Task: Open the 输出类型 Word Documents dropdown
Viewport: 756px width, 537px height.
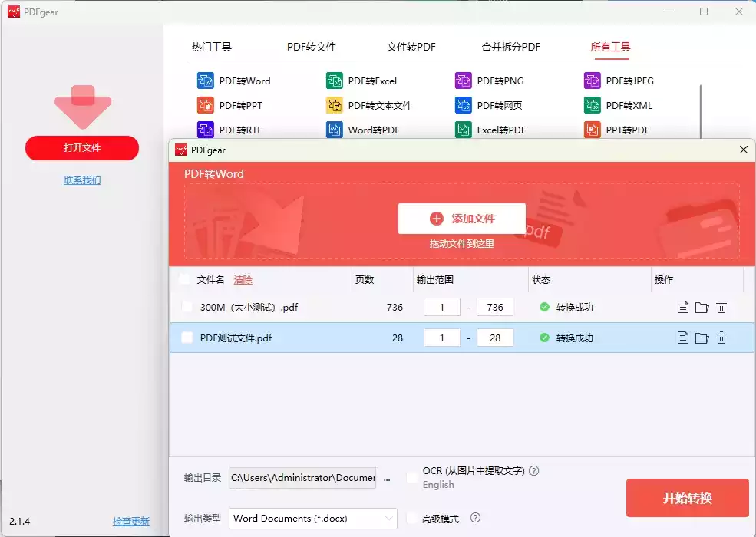Action: [312, 518]
